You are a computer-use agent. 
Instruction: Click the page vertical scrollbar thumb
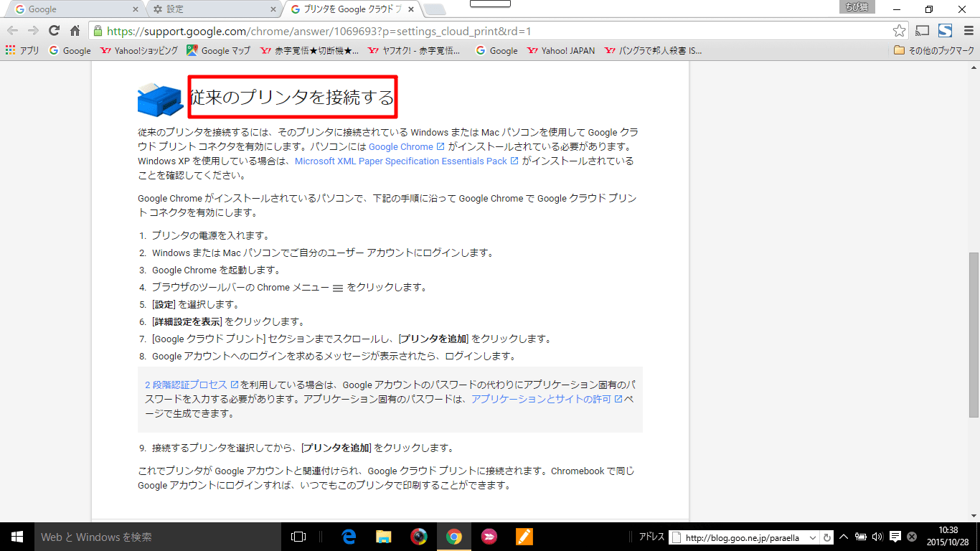(974, 334)
